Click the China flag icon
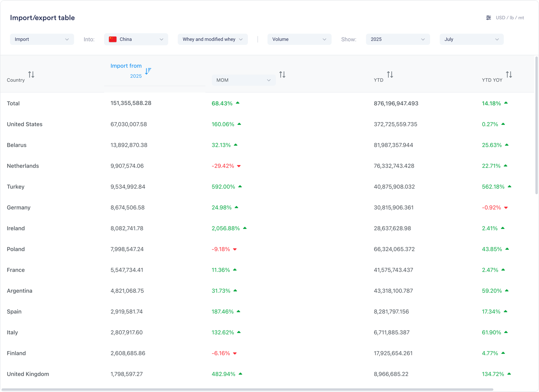 click(x=113, y=39)
